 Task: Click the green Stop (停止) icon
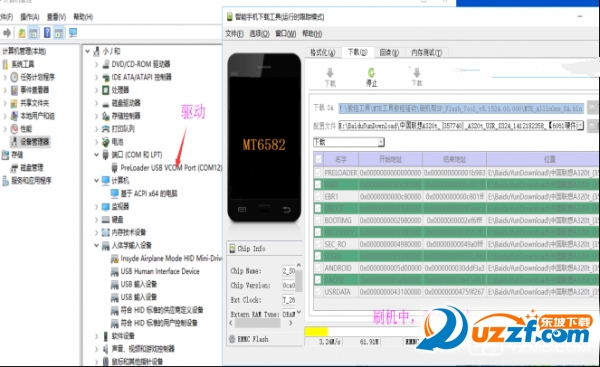pyautogui.click(x=371, y=73)
